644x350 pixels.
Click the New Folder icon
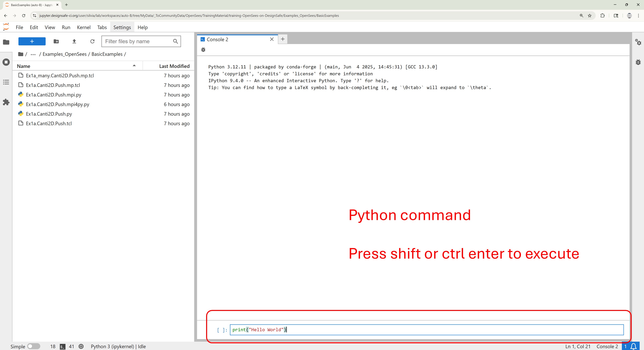56,41
